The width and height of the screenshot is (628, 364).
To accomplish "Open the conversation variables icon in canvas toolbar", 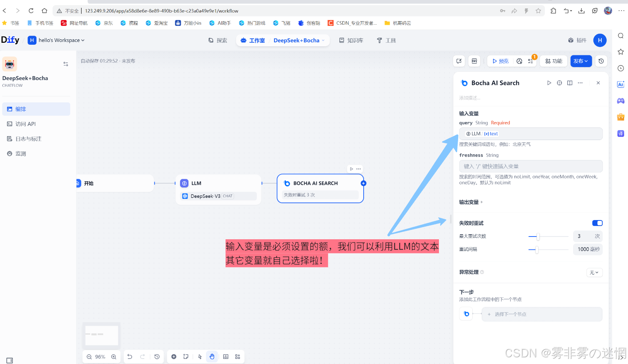I will pyautogui.click(x=459, y=61).
